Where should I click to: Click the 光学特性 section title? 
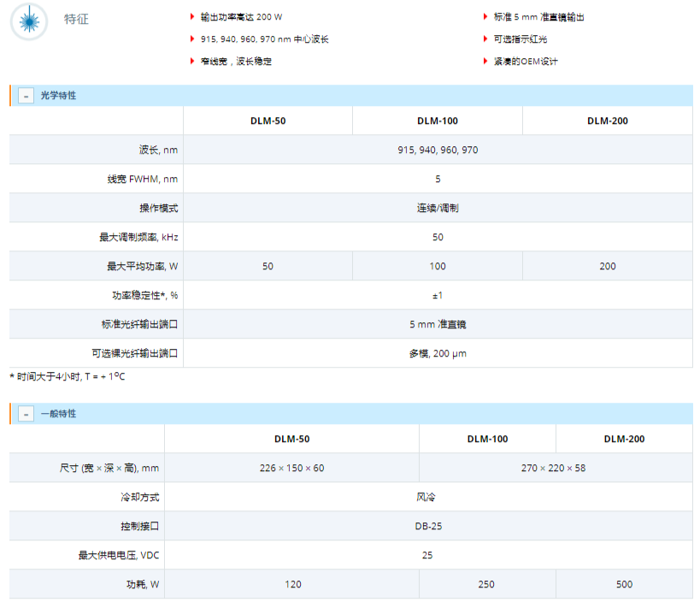point(58,96)
